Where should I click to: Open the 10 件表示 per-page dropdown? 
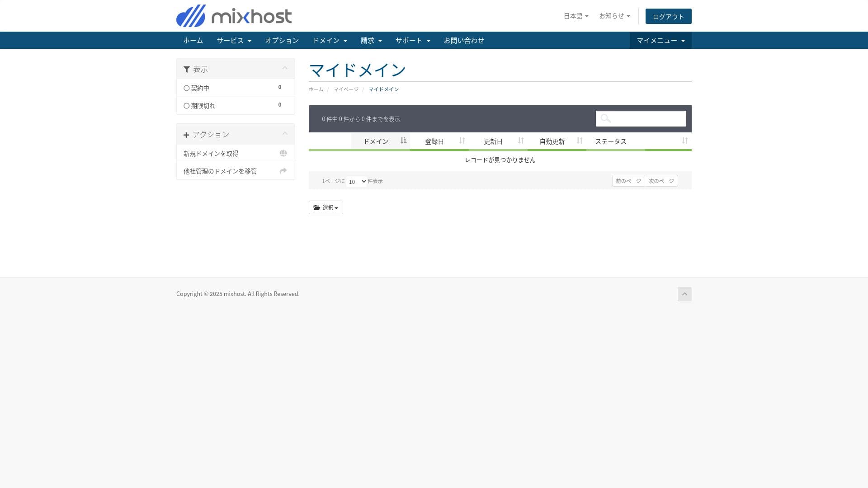tap(356, 182)
